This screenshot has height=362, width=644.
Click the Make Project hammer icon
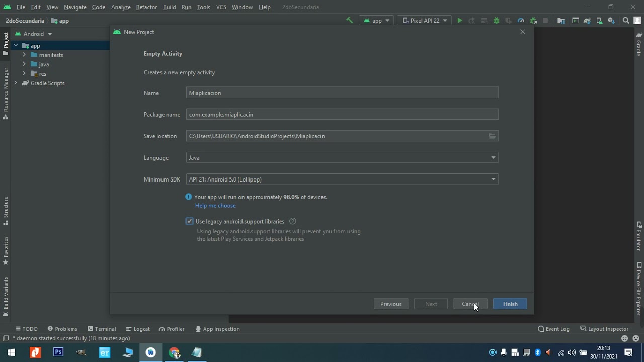coord(349,21)
